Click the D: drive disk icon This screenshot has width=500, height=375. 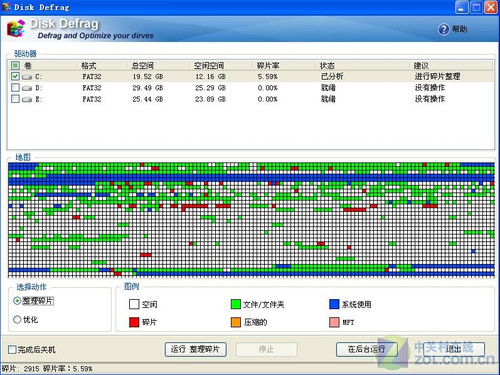[x=27, y=88]
